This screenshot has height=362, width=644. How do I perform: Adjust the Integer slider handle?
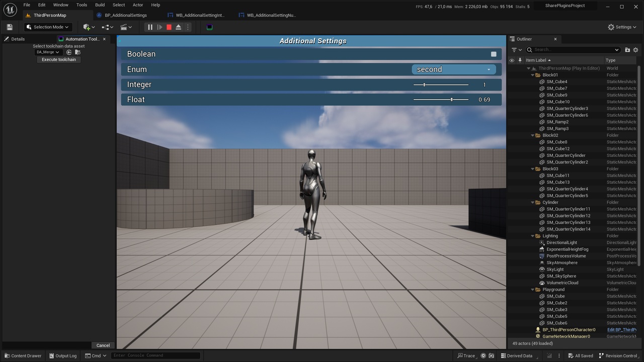(x=424, y=85)
